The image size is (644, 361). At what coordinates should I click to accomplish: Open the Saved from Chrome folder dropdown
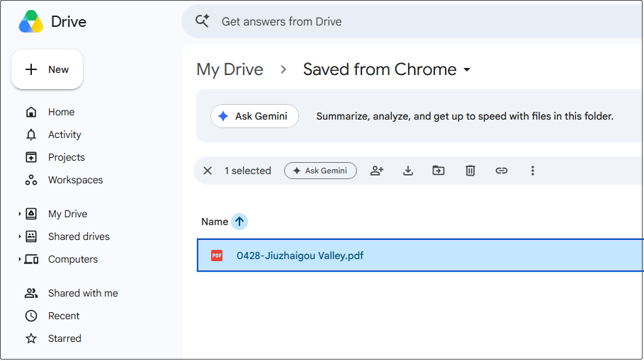(387, 69)
